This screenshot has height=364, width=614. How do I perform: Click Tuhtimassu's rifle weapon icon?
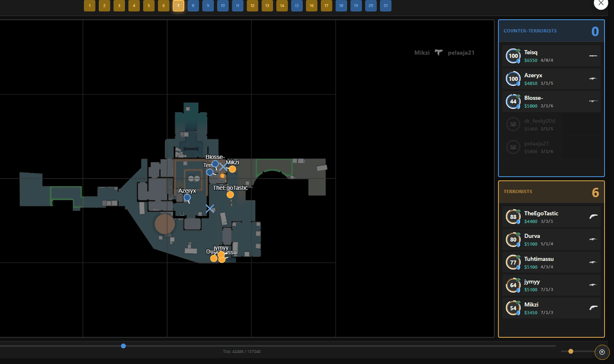pos(594,262)
